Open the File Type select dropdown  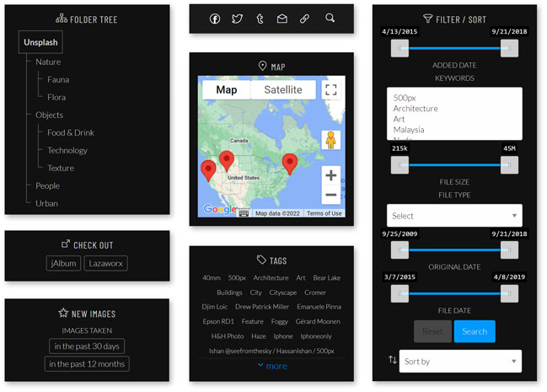coord(454,216)
